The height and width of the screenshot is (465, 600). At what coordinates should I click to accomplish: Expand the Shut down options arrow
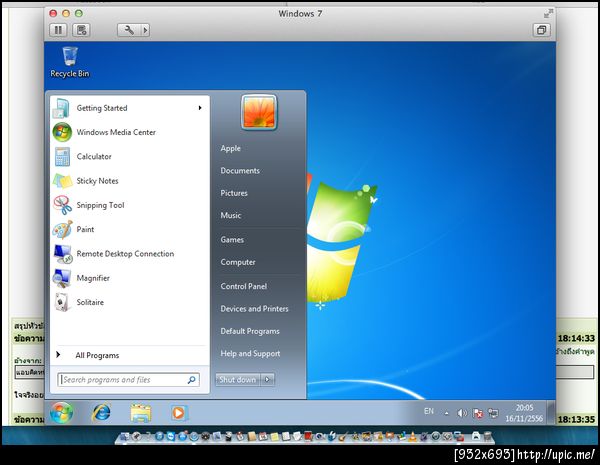point(267,380)
